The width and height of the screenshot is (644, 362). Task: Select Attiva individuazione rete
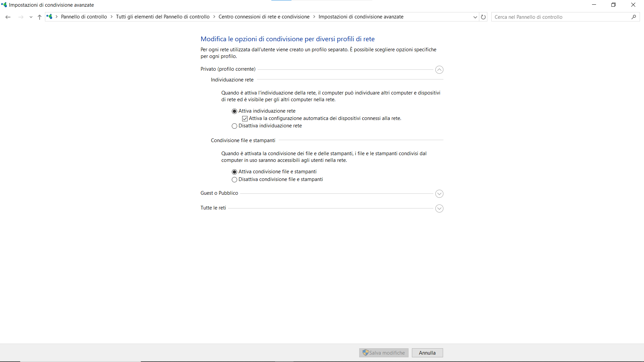(264, 111)
